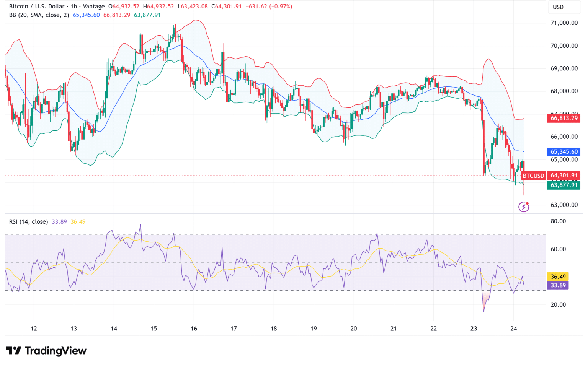This screenshot has height=366, width=588.
Task: Click the 63,000.00 price axis label
Action: 564,205
